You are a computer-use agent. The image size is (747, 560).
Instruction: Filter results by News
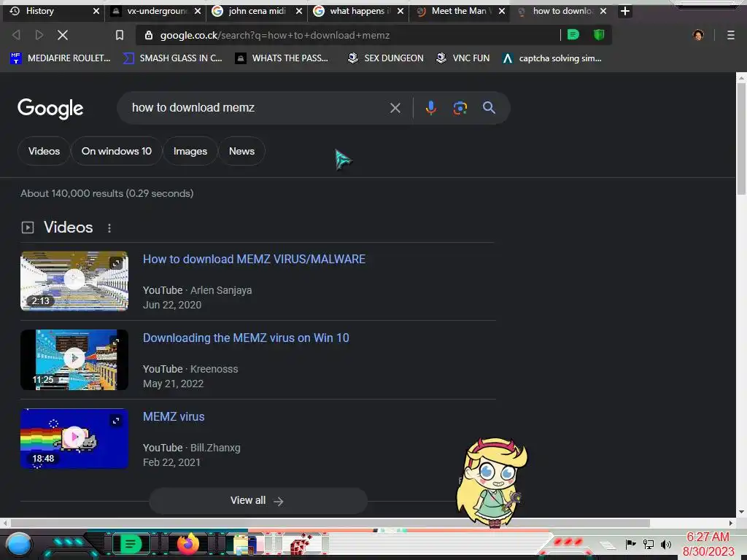(241, 151)
